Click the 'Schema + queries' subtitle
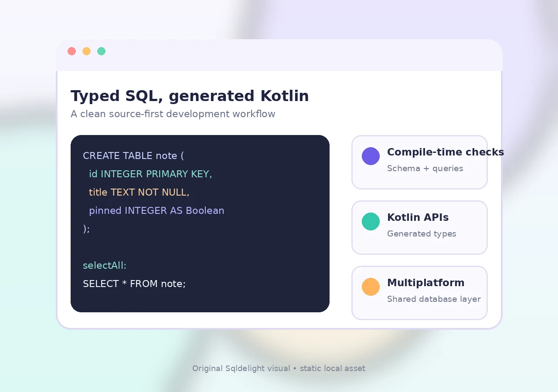The width and height of the screenshot is (558, 392). [x=425, y=169]
